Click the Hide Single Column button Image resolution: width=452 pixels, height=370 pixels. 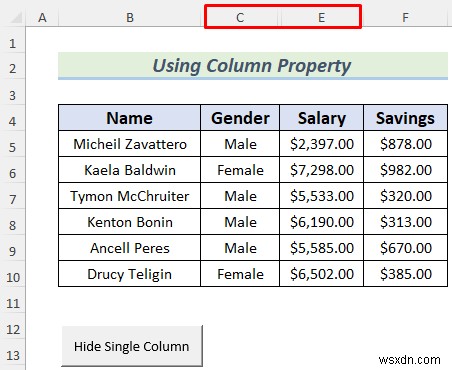[132, 346]
